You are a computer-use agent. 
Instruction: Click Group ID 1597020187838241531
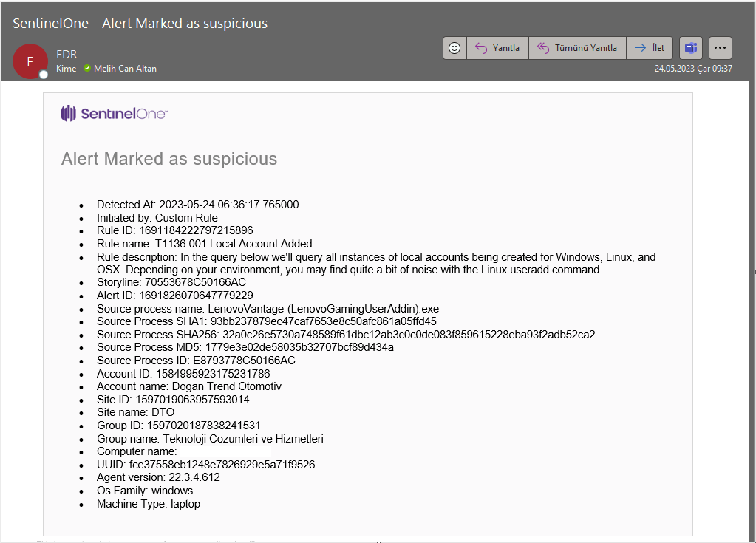[x=178, y=426]
